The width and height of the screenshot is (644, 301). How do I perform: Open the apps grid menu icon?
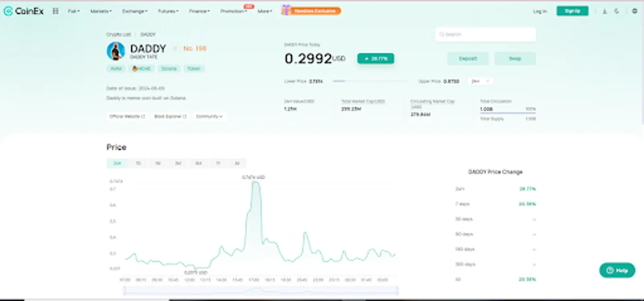click(x=56, y=11)
